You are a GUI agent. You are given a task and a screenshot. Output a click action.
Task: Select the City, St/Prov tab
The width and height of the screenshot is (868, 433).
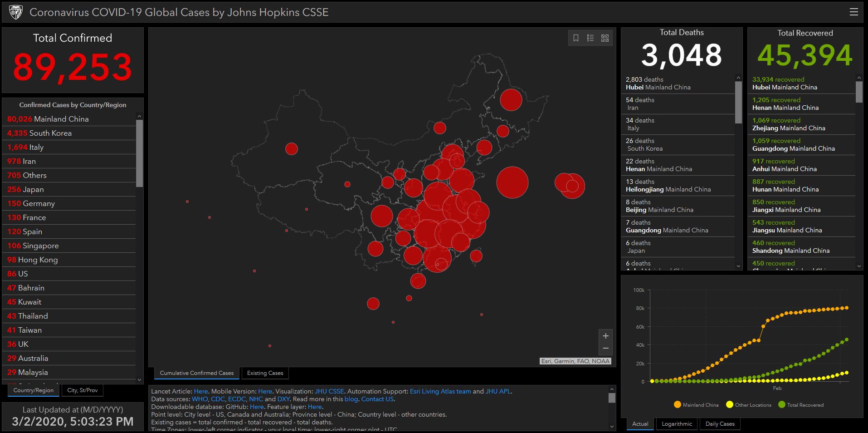83,390
